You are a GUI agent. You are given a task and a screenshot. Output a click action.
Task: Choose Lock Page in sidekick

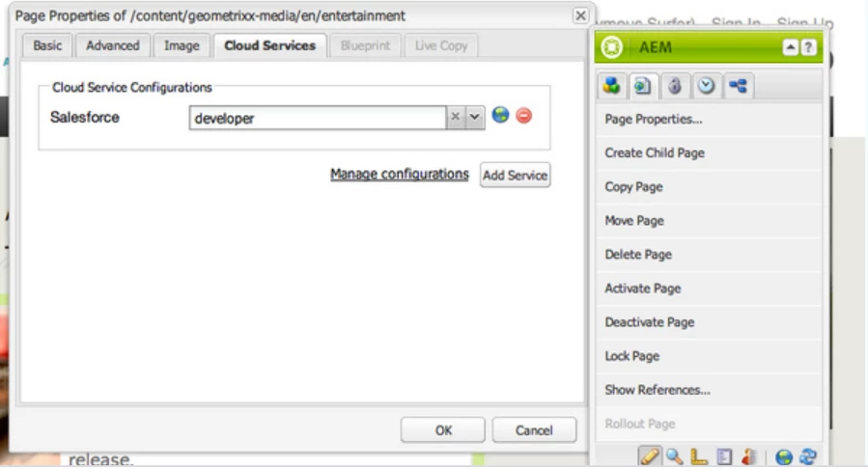coord(709,356)
